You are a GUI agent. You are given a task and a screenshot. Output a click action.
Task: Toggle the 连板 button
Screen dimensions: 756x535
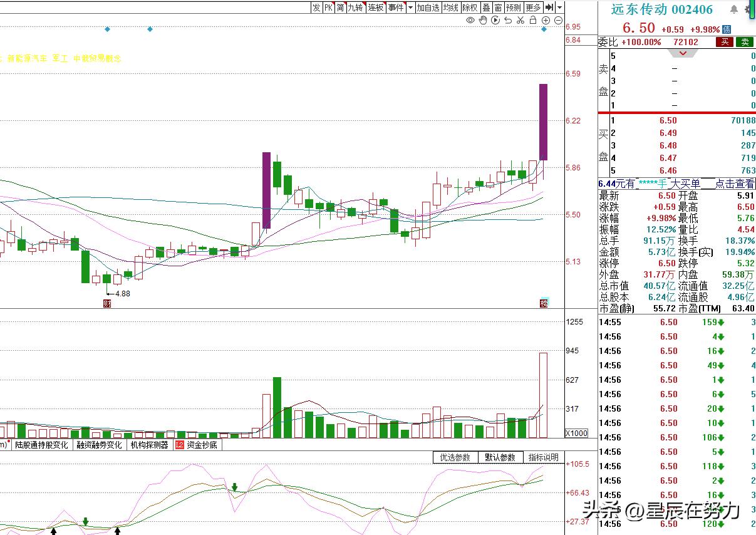[376, 8]
